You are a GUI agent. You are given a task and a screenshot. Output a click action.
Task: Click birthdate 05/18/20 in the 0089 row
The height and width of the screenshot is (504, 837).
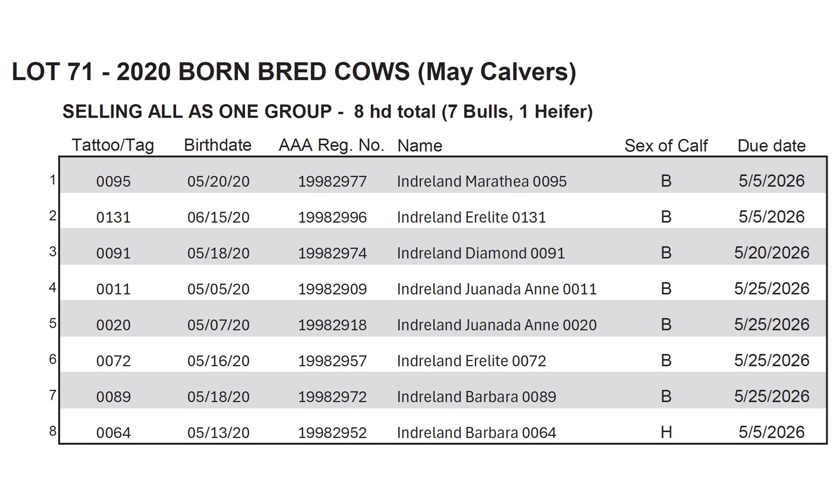point(218,397)
